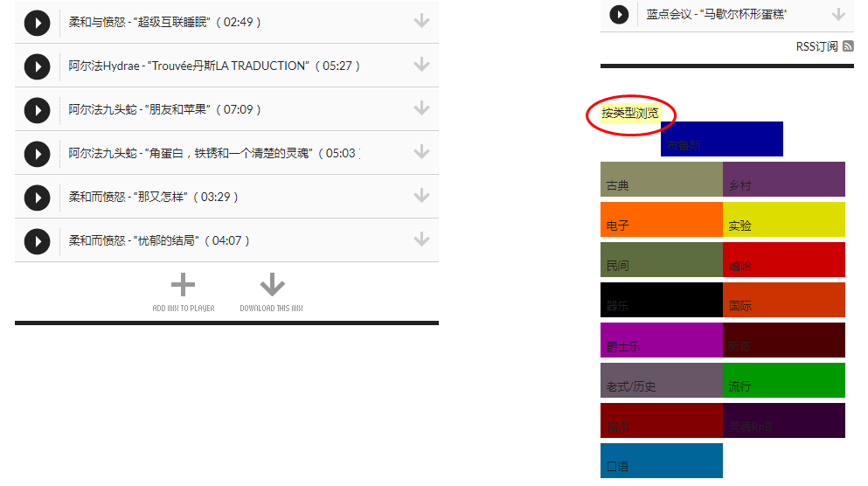The height and width of the screenshot is (486, 868).
Task: Open the purple 爵士乐 genre tile
Action: click(662, 340)
